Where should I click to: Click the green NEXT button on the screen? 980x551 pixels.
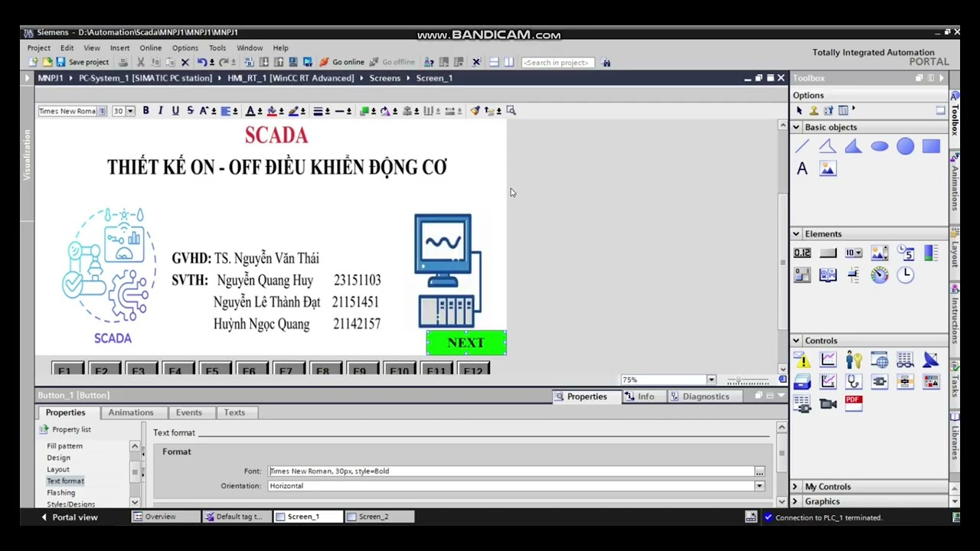(x=466, y=343)
